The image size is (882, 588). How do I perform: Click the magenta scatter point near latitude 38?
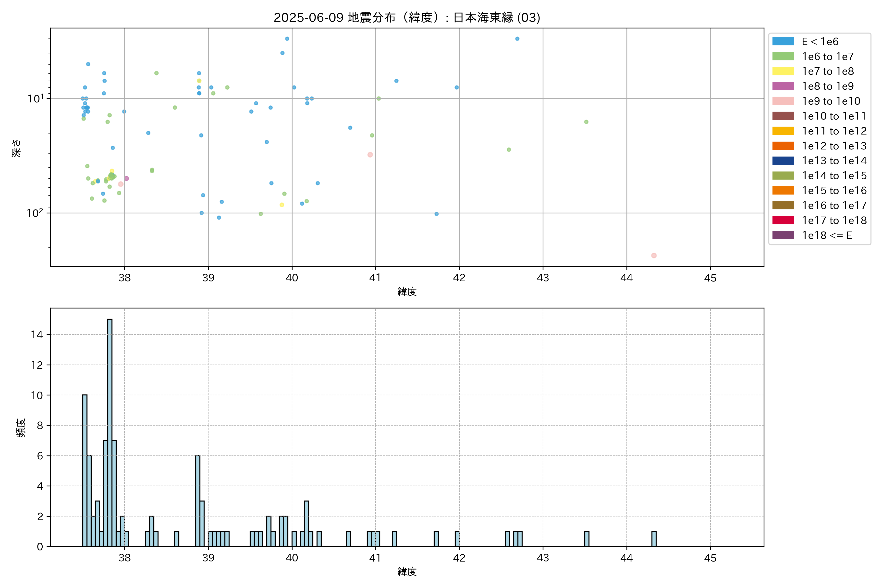(x=126, y=179)
